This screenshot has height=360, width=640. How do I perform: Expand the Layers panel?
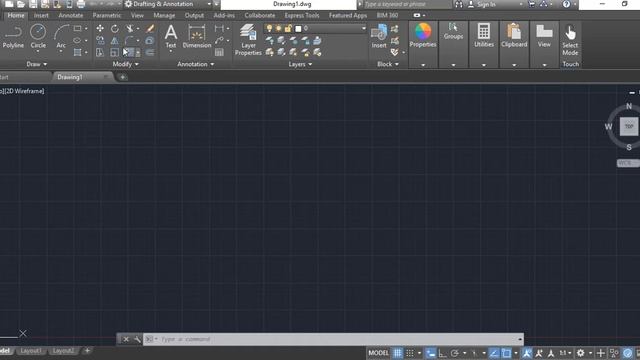click(300, 64)
